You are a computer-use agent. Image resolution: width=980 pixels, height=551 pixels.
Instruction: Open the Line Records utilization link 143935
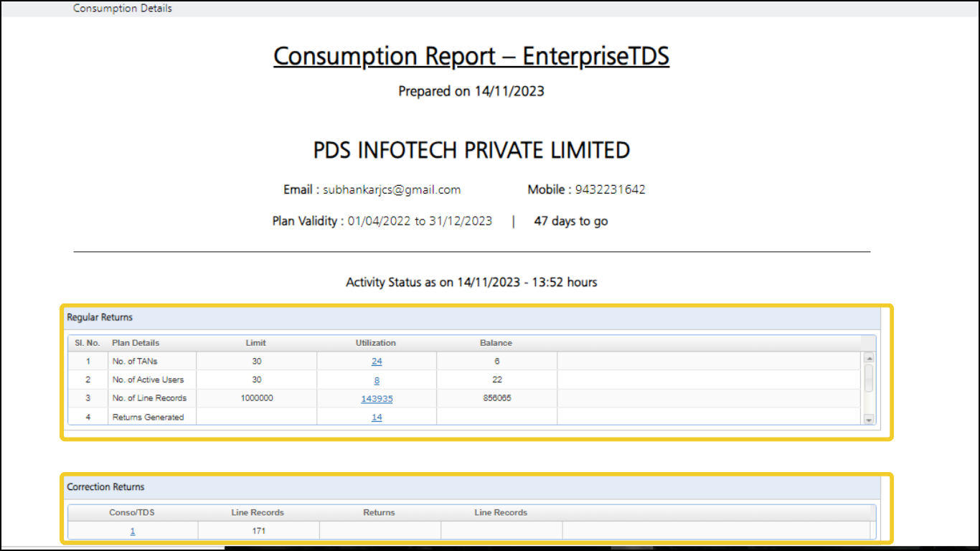pos(377,399)
